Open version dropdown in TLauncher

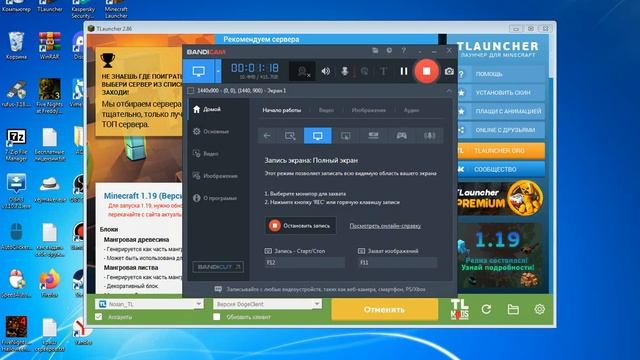click(x=317, y=304)
